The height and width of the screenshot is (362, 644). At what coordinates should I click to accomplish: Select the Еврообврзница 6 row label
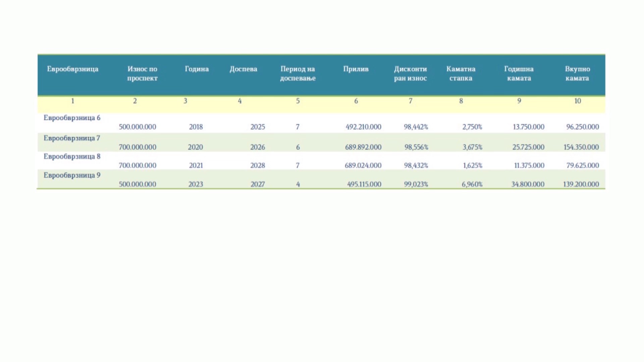[72, 118]
